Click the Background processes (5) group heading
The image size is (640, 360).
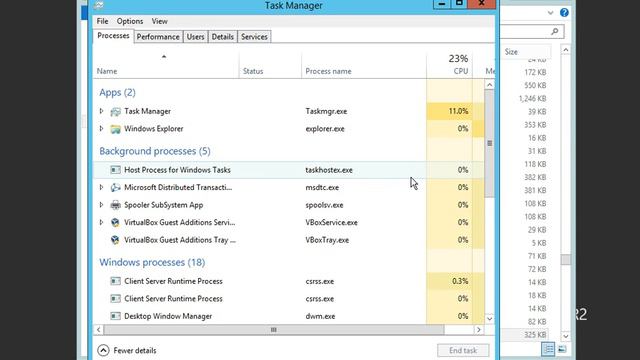[155, 151]
